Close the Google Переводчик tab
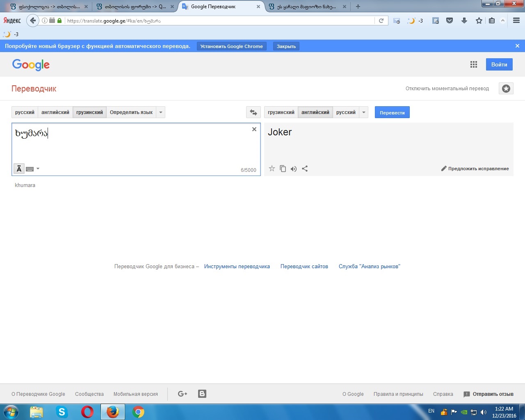 click(258, 7)
